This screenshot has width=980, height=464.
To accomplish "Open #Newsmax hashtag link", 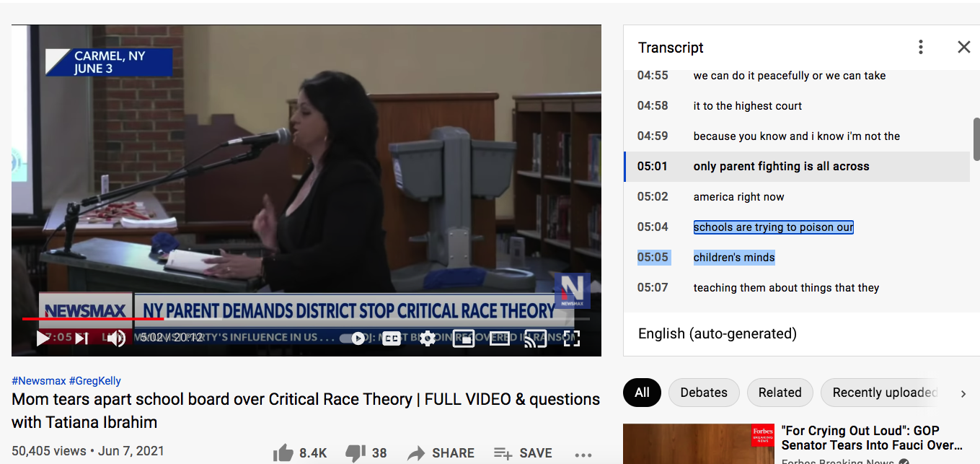I will tap(39, 380).
